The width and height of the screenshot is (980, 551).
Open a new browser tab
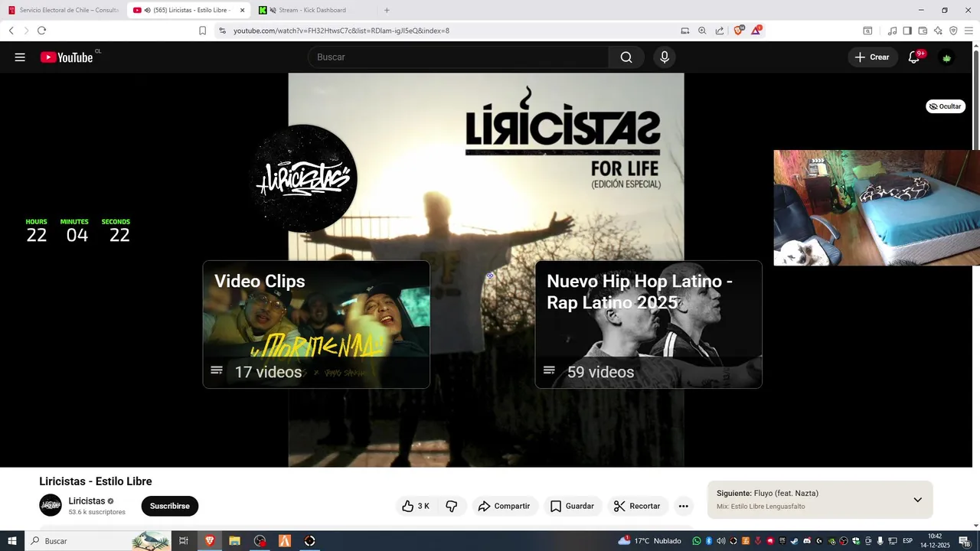coord(387,10)
